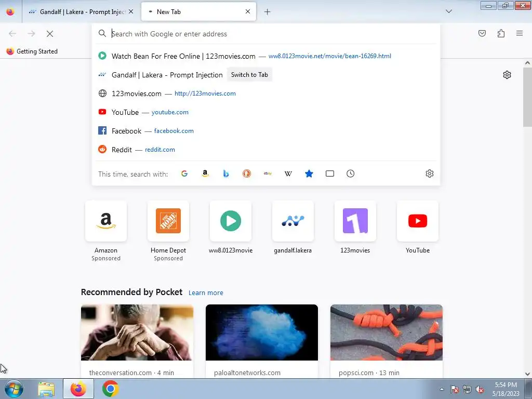Show hidden system tray icons
This screenshot has height=399, width=532.
(442, 389)
